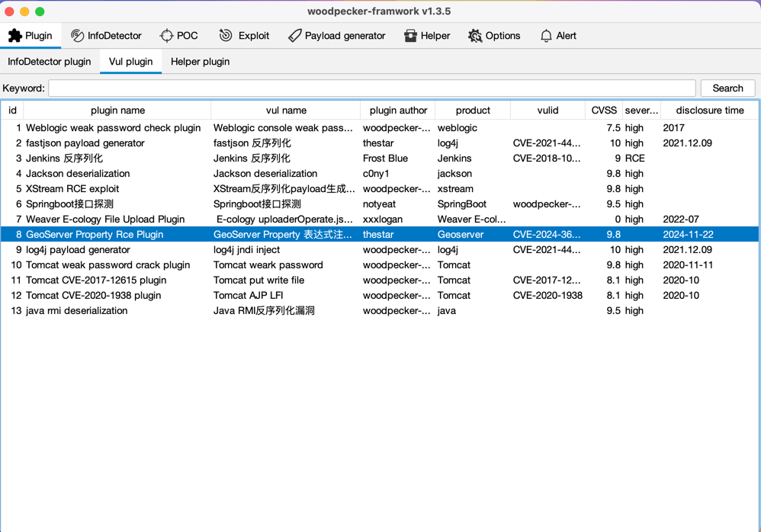Select Tomcat CVE-2017-12615 plugin row

coord(380,280)
